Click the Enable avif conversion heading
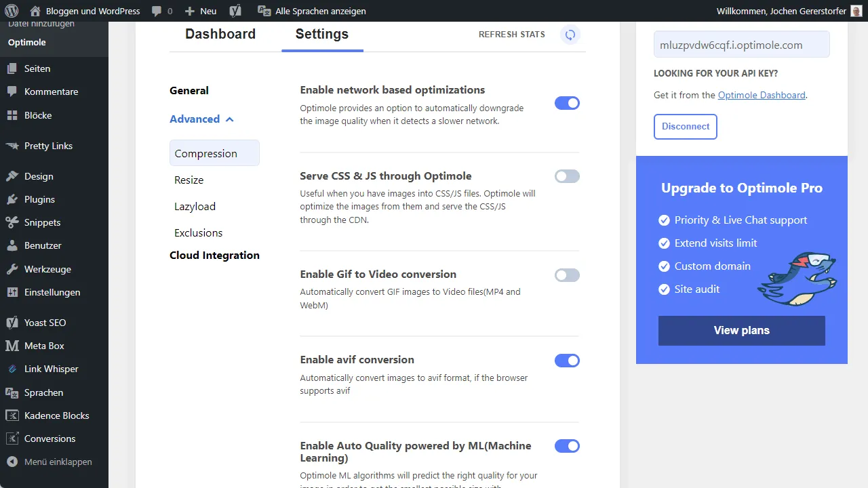 [x=357, y=360]
